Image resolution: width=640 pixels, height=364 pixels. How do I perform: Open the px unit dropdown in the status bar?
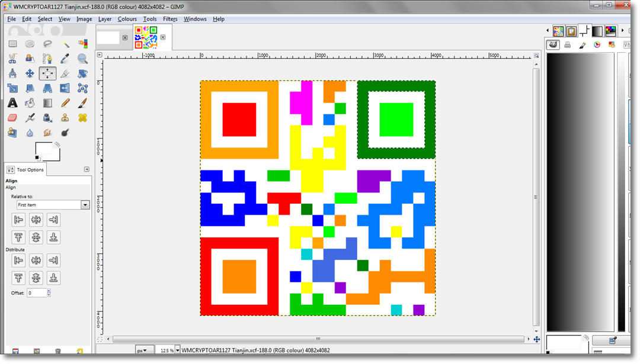point(145,350)
